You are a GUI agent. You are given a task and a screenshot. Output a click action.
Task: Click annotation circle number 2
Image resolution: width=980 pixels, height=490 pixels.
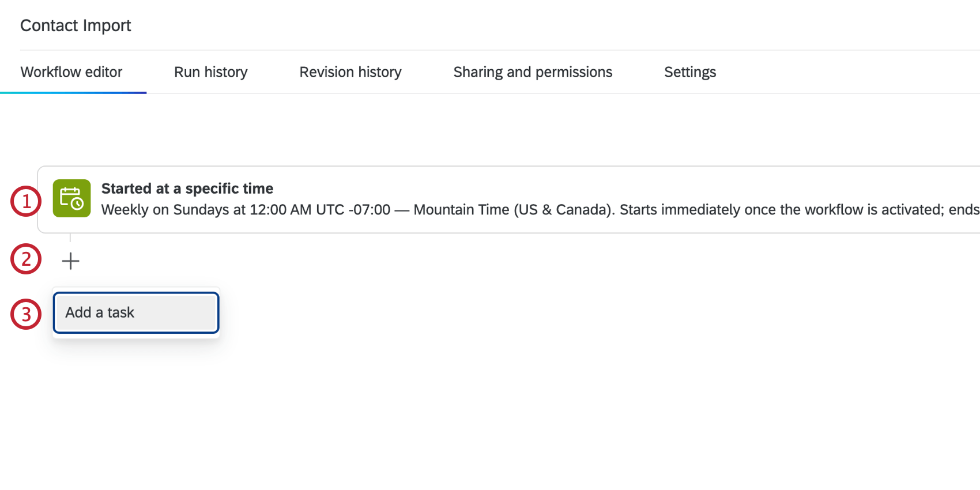tap(25, 259)
